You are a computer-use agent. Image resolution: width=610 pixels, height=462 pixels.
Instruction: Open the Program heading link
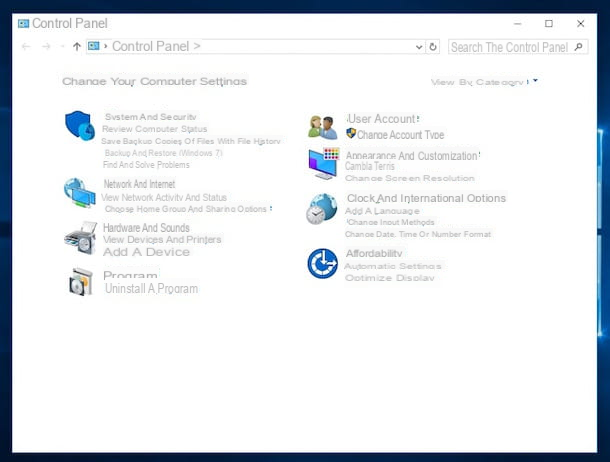(130, 275)
